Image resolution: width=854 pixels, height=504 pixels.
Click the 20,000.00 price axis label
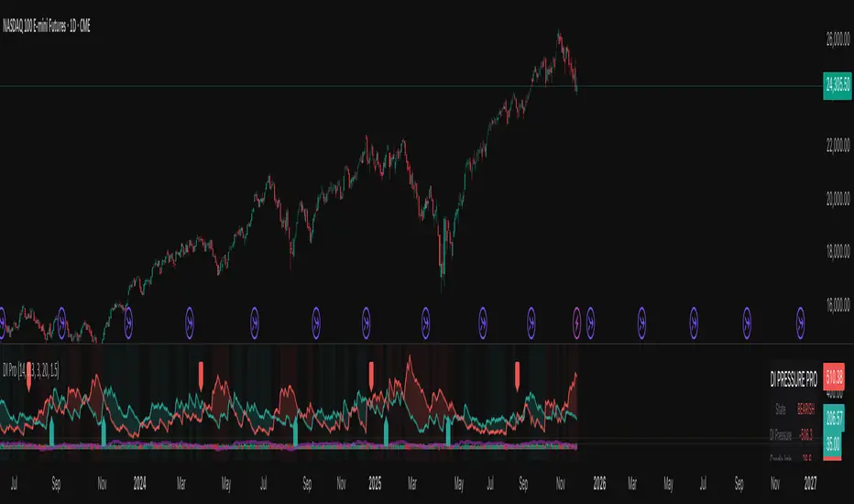point(838,199)
